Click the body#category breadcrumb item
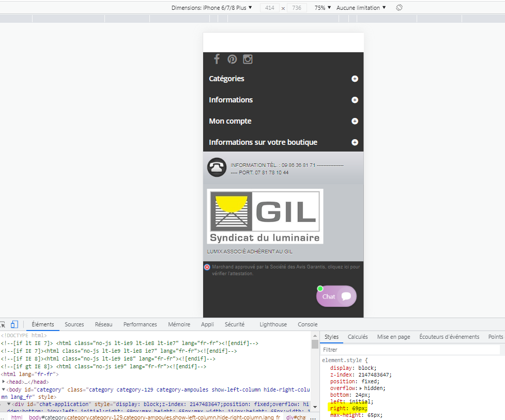This screenshot has width=505, height=420. 154,417
